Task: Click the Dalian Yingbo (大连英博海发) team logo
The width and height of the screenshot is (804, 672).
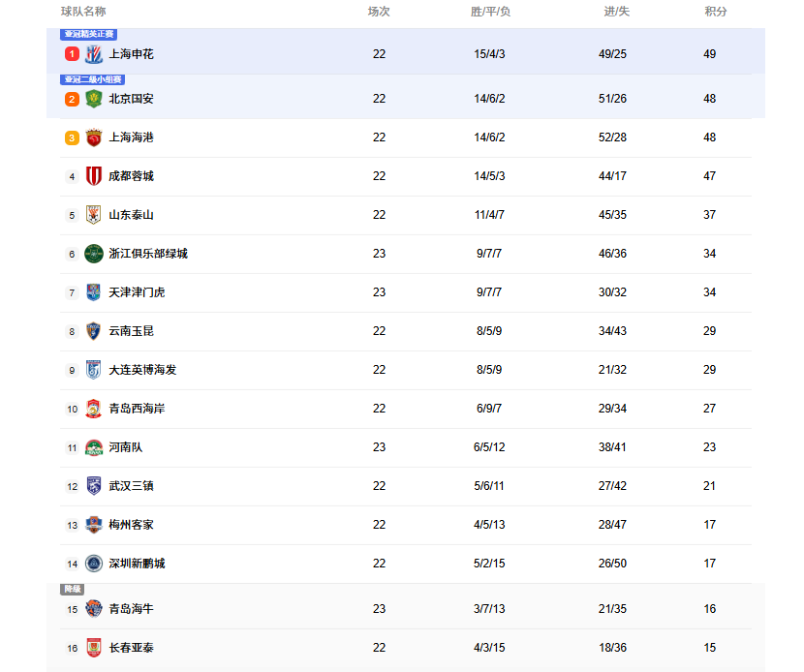Action: click(x=94, y=370)
